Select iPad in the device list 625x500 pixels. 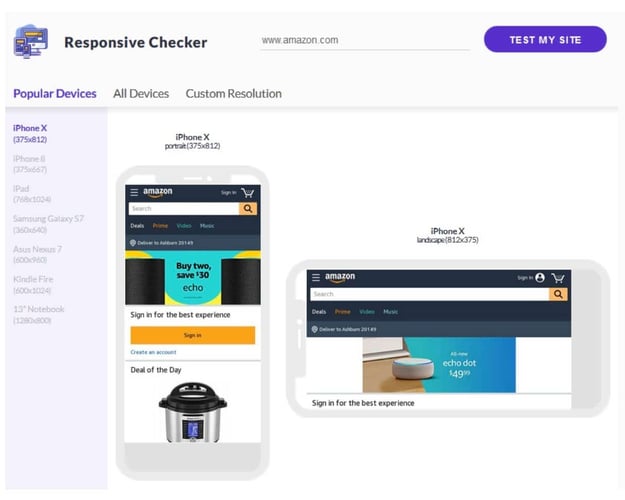click(x=32, y=194)
